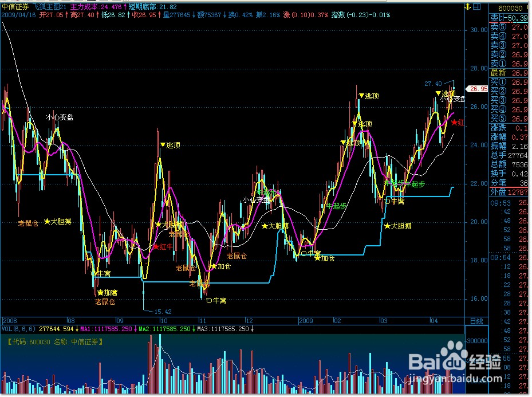
Task: Click the 短期底部:21.82 value
Action: point(153,7)
